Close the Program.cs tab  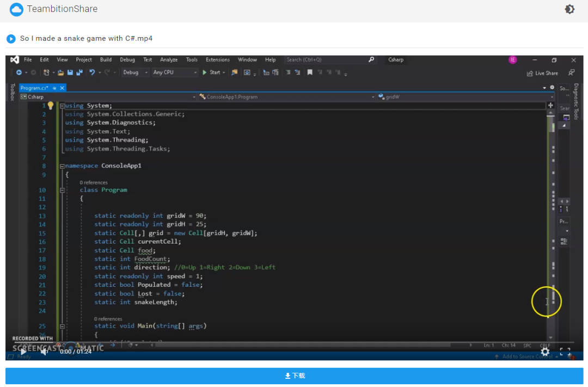coord(62,88)
